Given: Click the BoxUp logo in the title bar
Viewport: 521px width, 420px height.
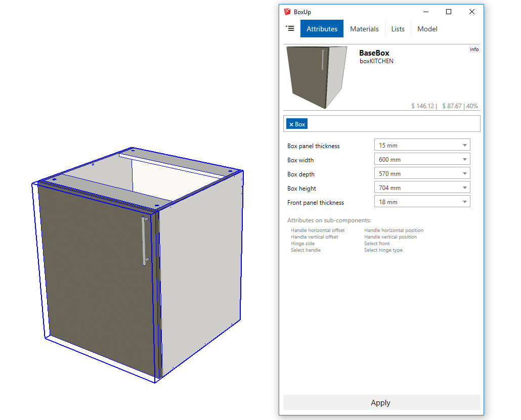Looking at the screenshot, I should pyautogui.click(x=286, y=11).
